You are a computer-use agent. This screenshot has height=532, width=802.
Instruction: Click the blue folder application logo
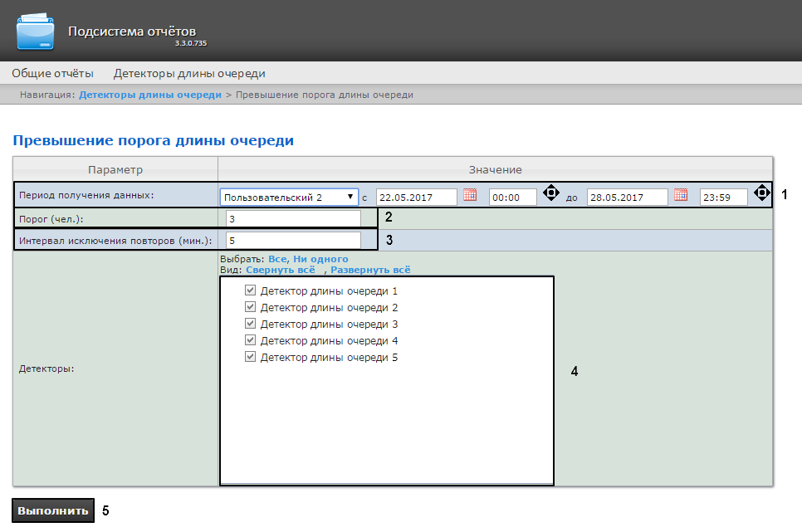click(39, 31)
